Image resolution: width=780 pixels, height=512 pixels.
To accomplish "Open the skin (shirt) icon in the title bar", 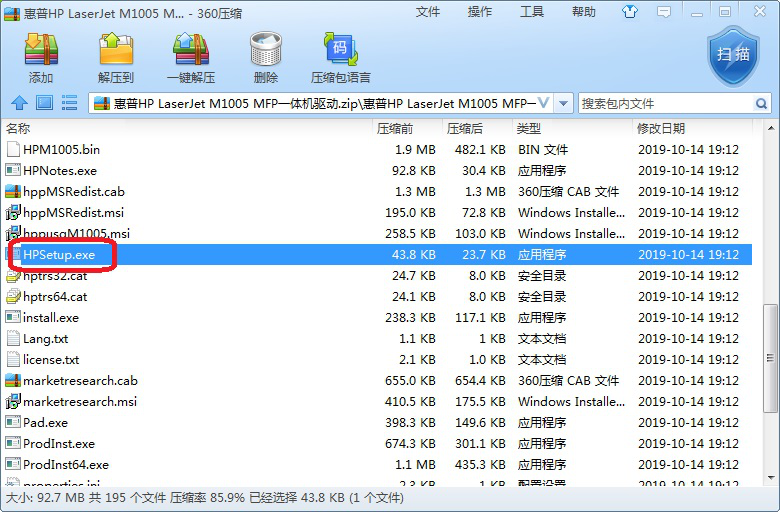I will [x=630, y=12].
